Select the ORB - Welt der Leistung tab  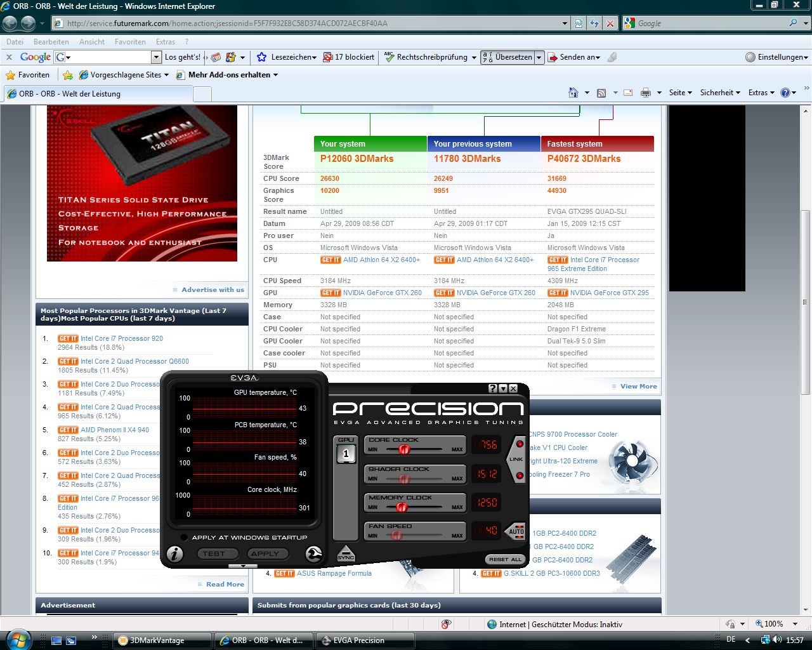coord(98,94)
